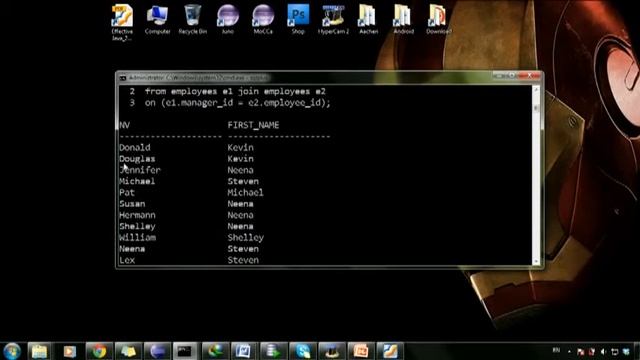This screenshot has width=640, height=360.
Task: Switch to the Eclipse taskbar icon
Action: (157, 351)
